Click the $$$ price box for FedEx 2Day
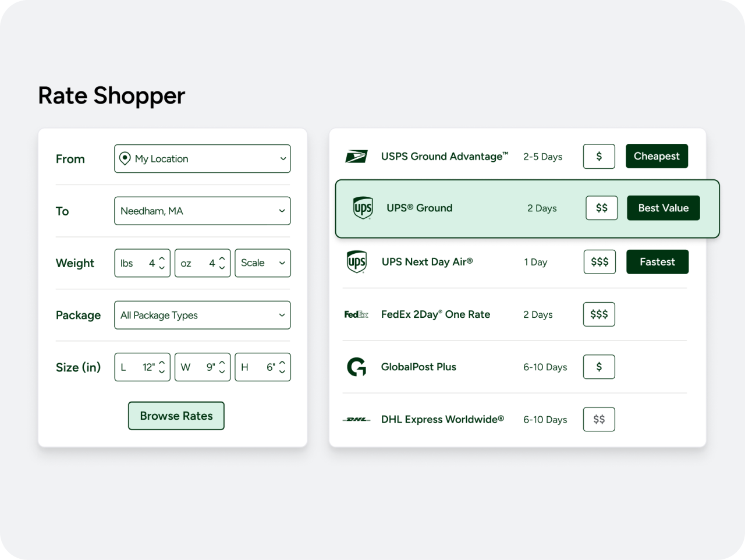 [599, 314]
